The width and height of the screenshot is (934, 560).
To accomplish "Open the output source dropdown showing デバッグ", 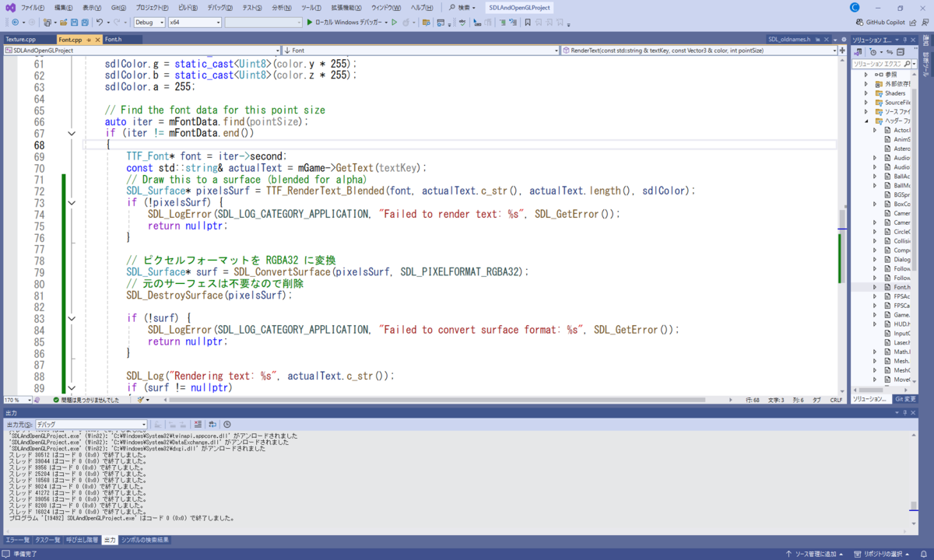I will pyautogui.click(x=90, y=425).
